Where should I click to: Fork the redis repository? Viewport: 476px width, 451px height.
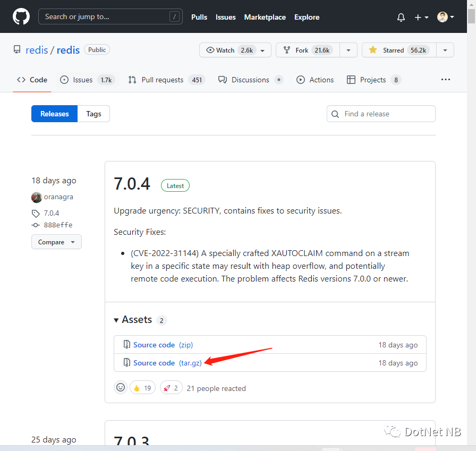[308, 50]
